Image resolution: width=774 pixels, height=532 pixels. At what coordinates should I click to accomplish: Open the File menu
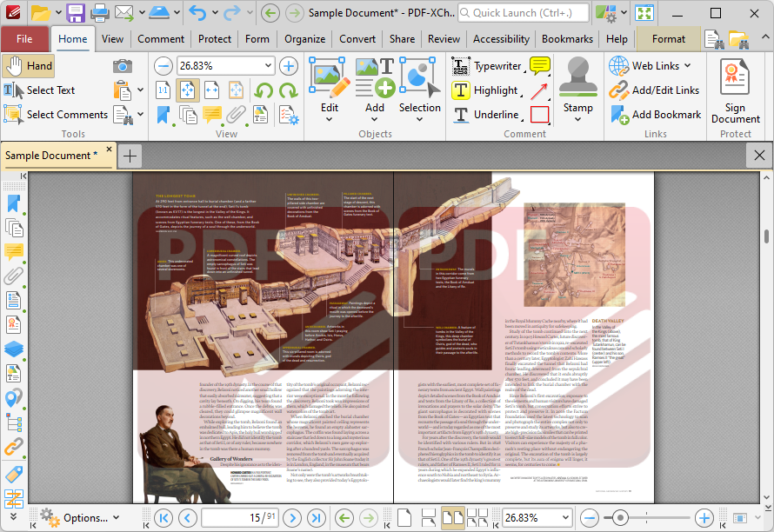24,39
